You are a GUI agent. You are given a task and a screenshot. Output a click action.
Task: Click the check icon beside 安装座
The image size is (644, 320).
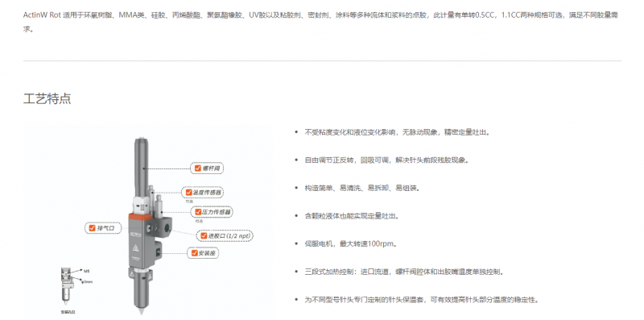click(194, 253)
